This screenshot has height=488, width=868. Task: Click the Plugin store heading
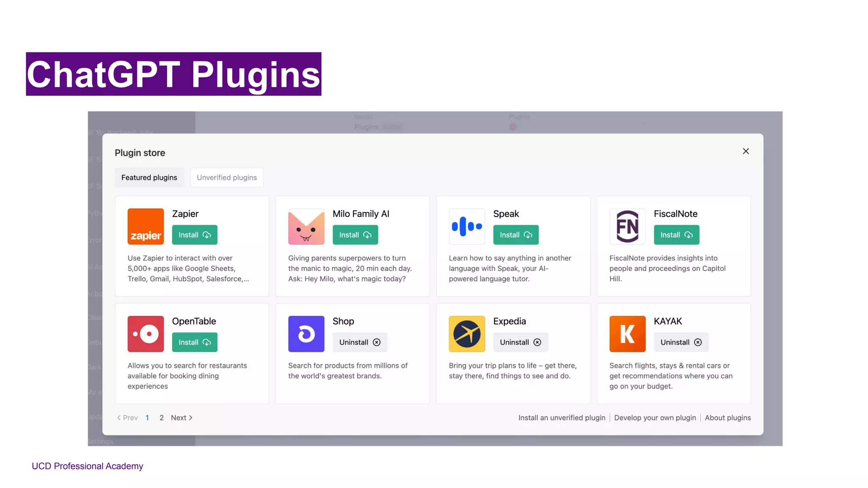pyautogui.click(x=140, y=153)
